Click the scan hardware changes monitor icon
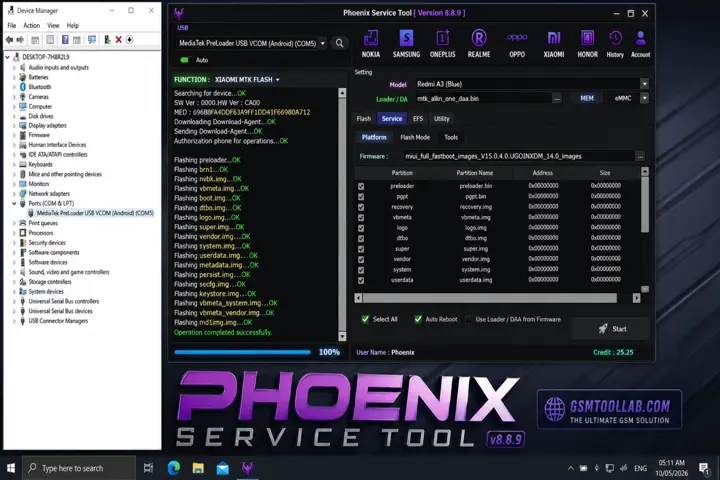Image resolution: width=720 pixels, height=480 pixels. click(x=92, y=40)
